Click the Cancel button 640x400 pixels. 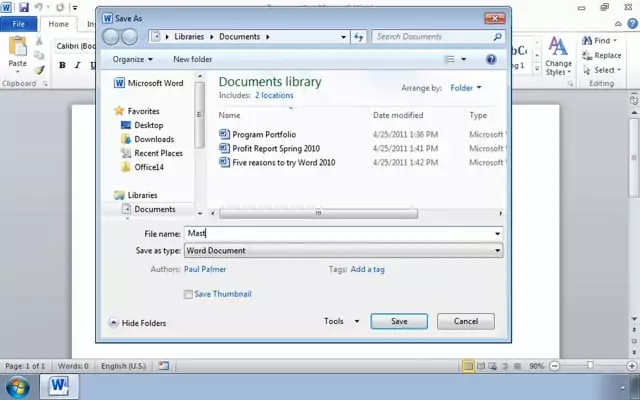point(466,321)
